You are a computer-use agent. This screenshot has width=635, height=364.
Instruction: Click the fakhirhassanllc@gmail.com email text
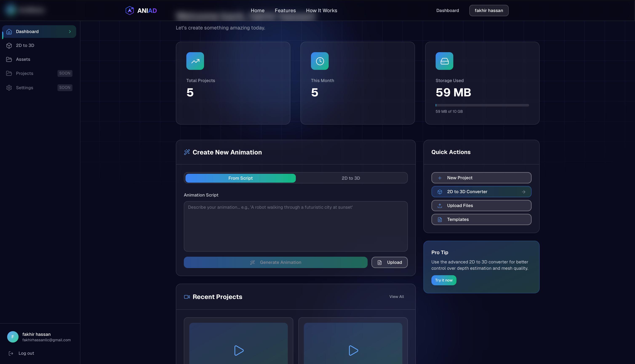(47, 340)
